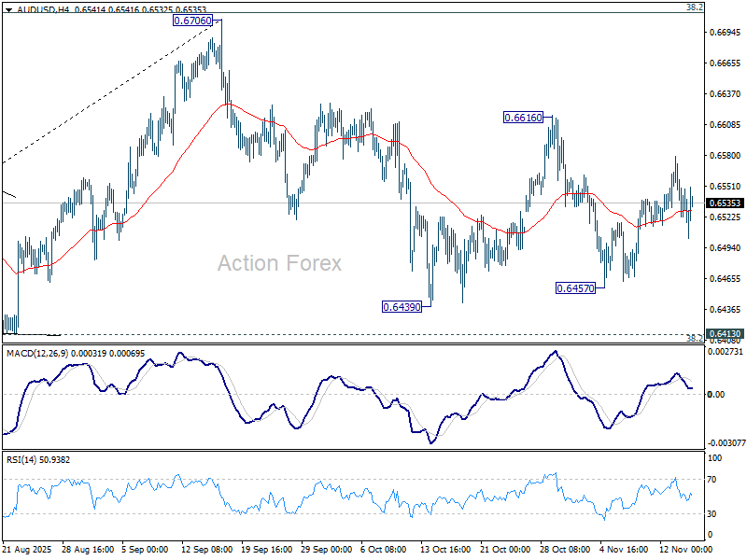747x560 pixels.
Task: Click the 0.66950 price axis value
Action: point(725,33)
